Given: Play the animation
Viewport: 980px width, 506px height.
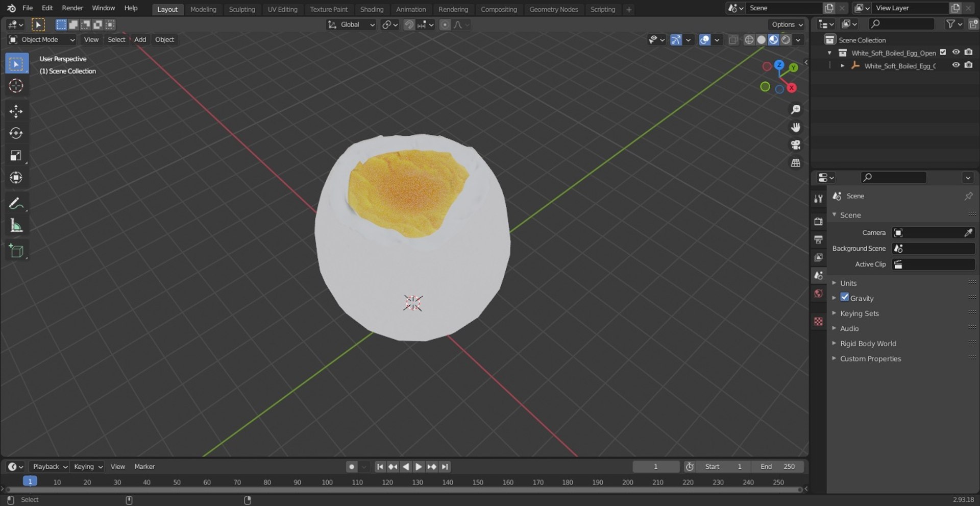Looking at the screenshot, I should pyautogui.click(x=419, y=467).
